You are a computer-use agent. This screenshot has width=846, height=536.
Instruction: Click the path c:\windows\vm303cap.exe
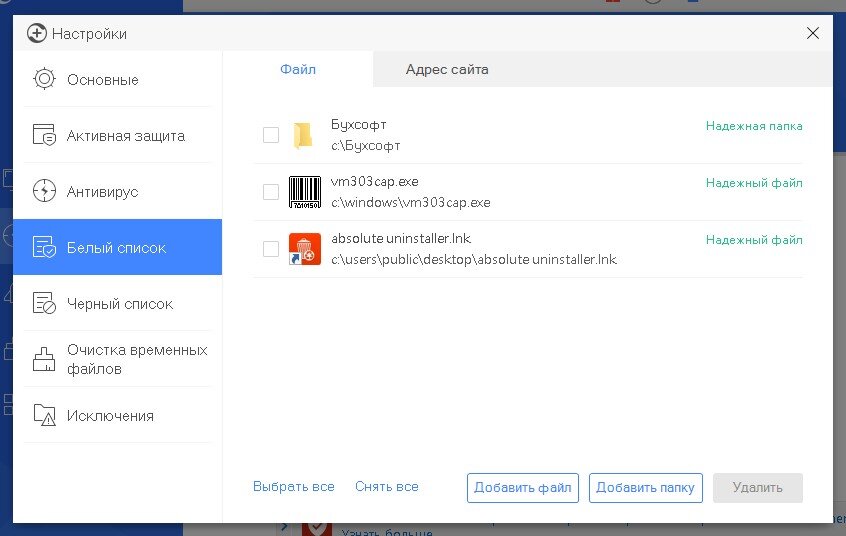[x=411, y=202]
